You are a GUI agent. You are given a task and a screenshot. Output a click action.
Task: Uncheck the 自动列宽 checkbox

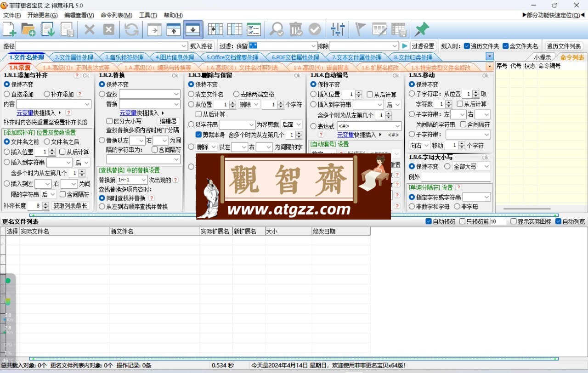pos(558,221)
